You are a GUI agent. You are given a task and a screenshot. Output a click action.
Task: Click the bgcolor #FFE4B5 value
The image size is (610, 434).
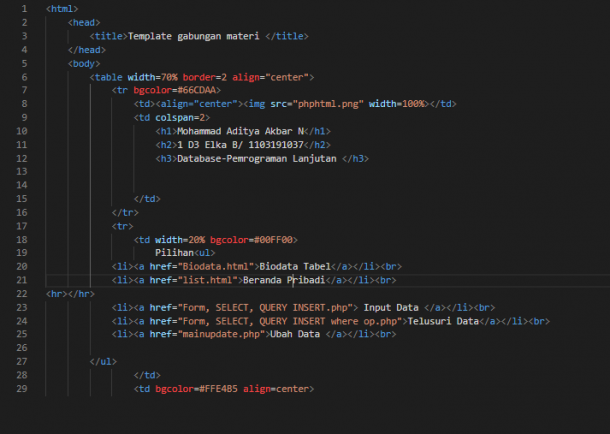pos(218,388)
